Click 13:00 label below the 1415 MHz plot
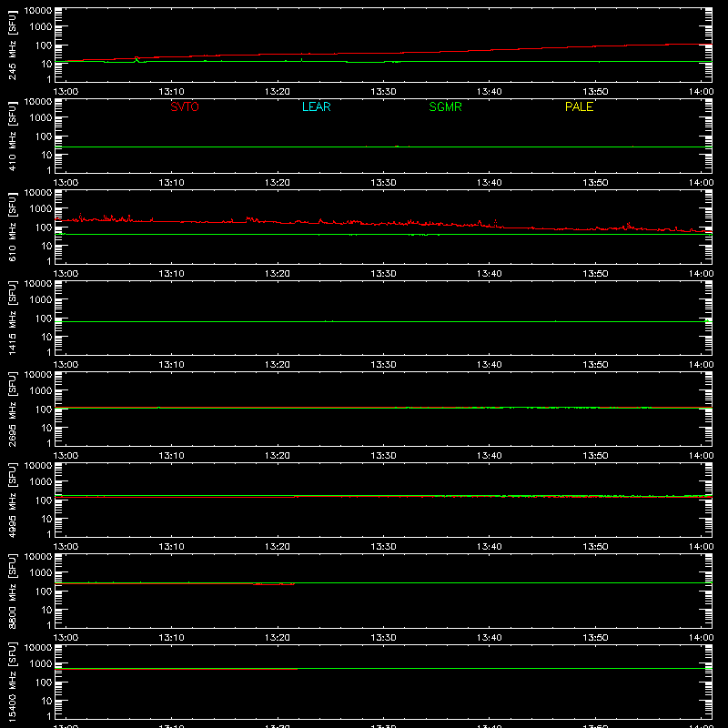The image size is (728, 728). coord(66,365)
